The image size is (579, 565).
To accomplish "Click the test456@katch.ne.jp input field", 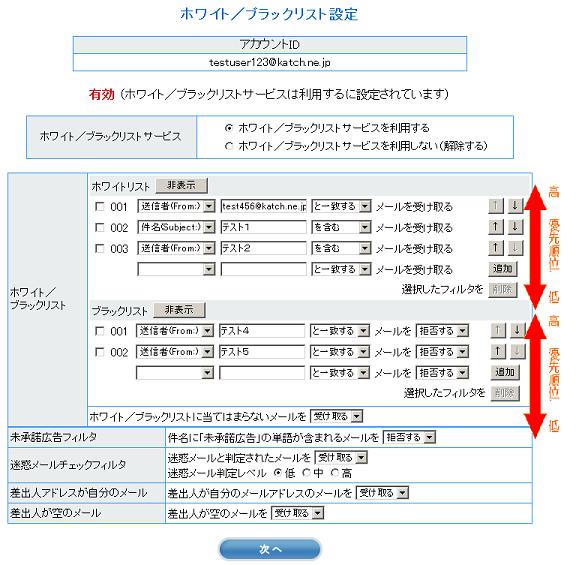I will point(264,206).
